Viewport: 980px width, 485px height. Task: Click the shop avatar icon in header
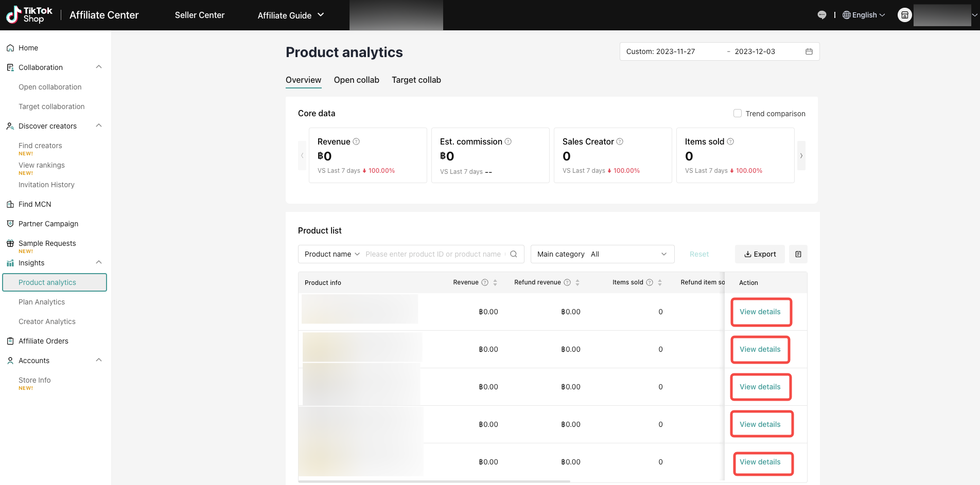[x=904, y=15]
